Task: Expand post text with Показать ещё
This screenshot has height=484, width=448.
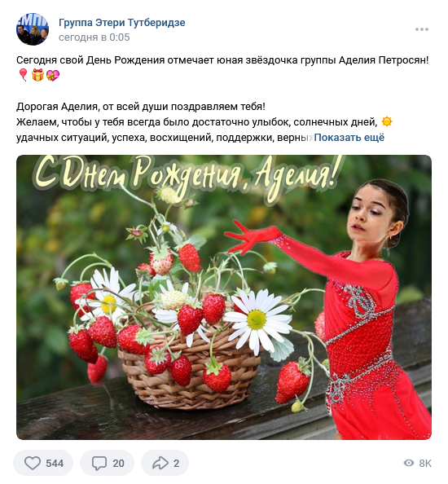Action: pos(349,138)
